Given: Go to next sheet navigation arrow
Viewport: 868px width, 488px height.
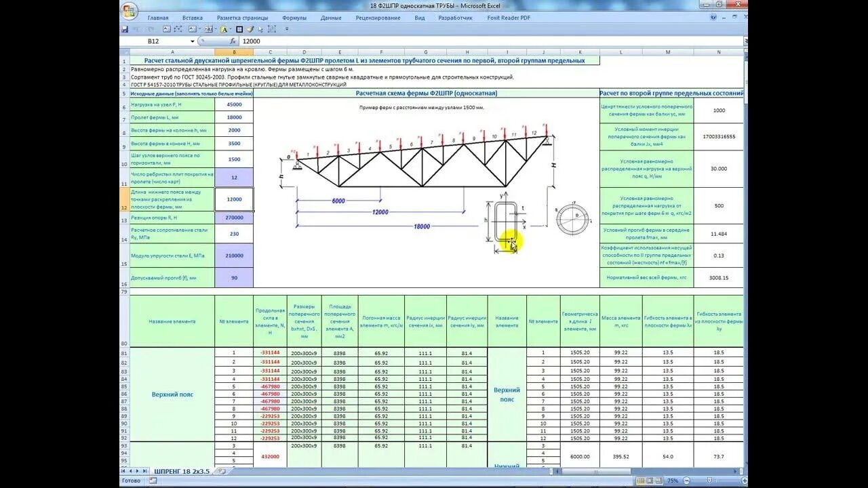Looking at the screenshot, I should [137, 471].
